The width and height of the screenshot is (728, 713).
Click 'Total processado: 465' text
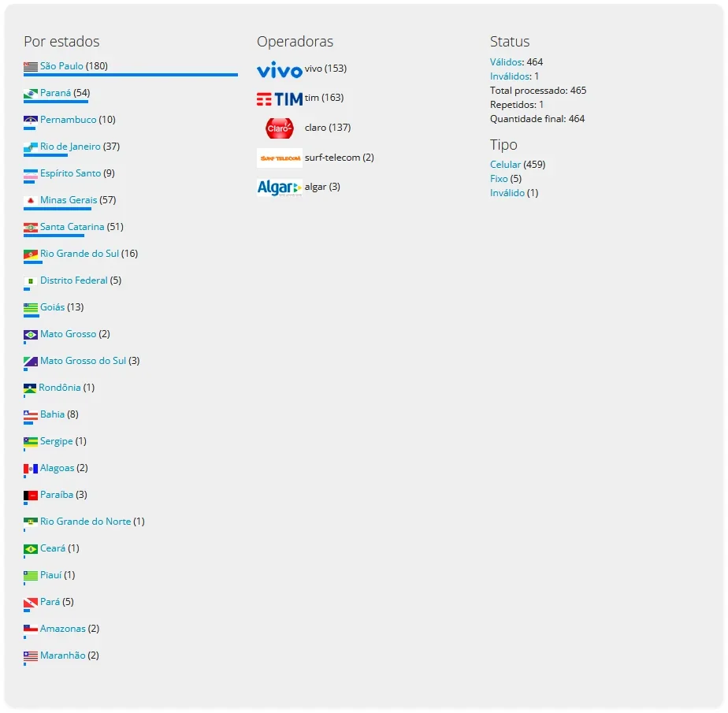point(538,91)
